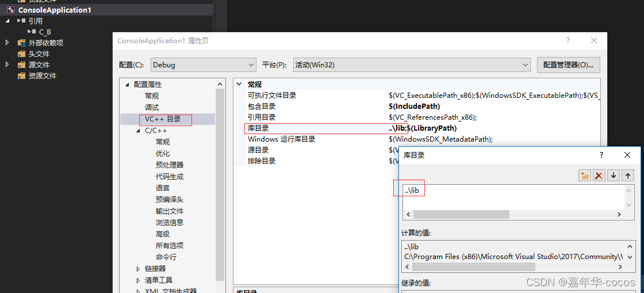Select 常规 under 配置属性
Image resolution: width=644 pixels, height=293 pixels.
click(x=152, y=96)
